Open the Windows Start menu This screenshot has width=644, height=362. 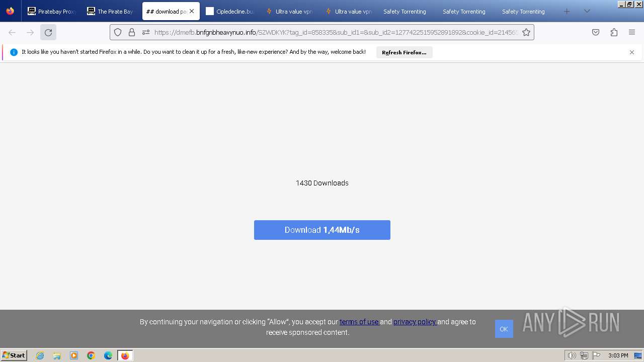click(x=14, y=355)
